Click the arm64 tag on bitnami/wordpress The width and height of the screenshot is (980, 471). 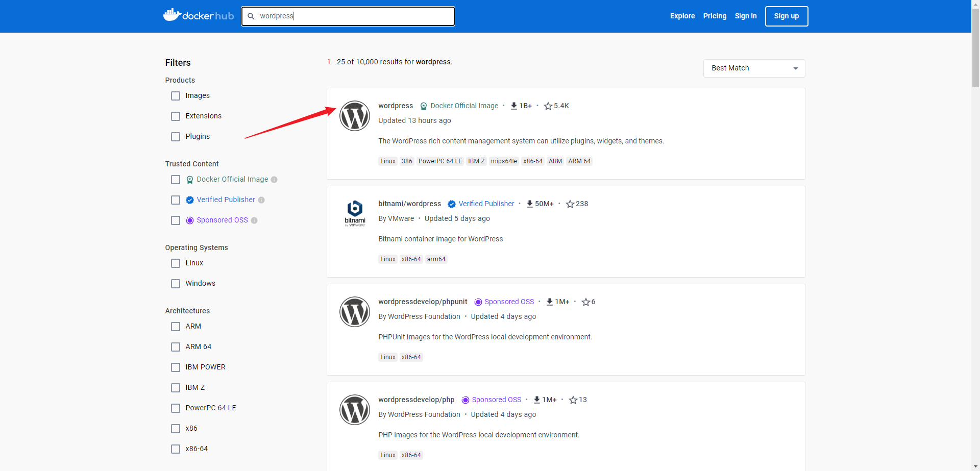(x=436, y=259)
